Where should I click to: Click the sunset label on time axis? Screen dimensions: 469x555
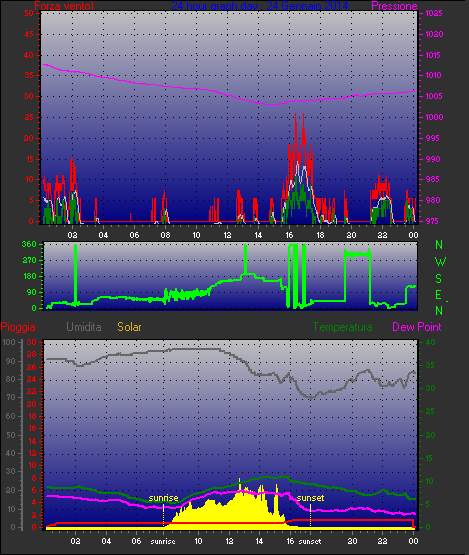pyautogui.click(x=310, y=541)
